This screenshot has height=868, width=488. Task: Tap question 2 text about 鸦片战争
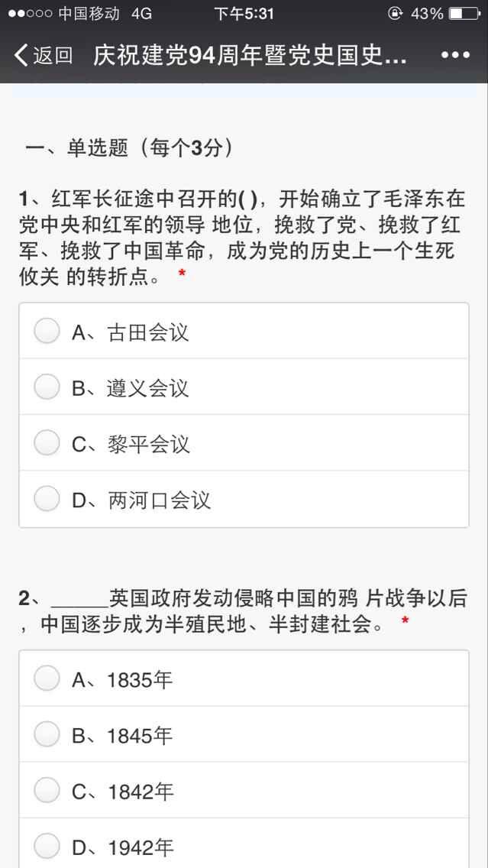click(243, 611)
